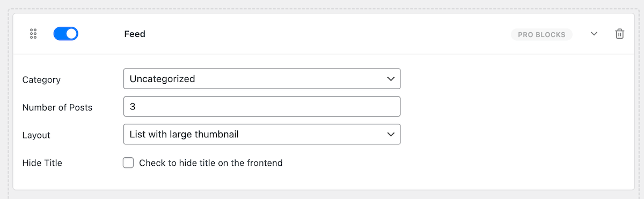Click the Feed block header bar
The height and width of the screenshot is (199, 644).
point(324,34)
